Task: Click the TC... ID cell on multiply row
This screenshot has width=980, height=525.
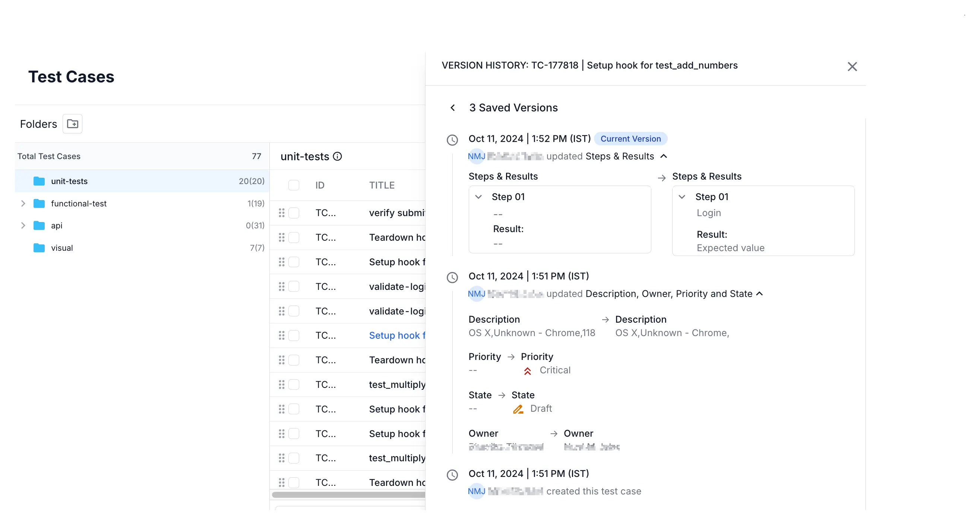Action: (325, 385)
